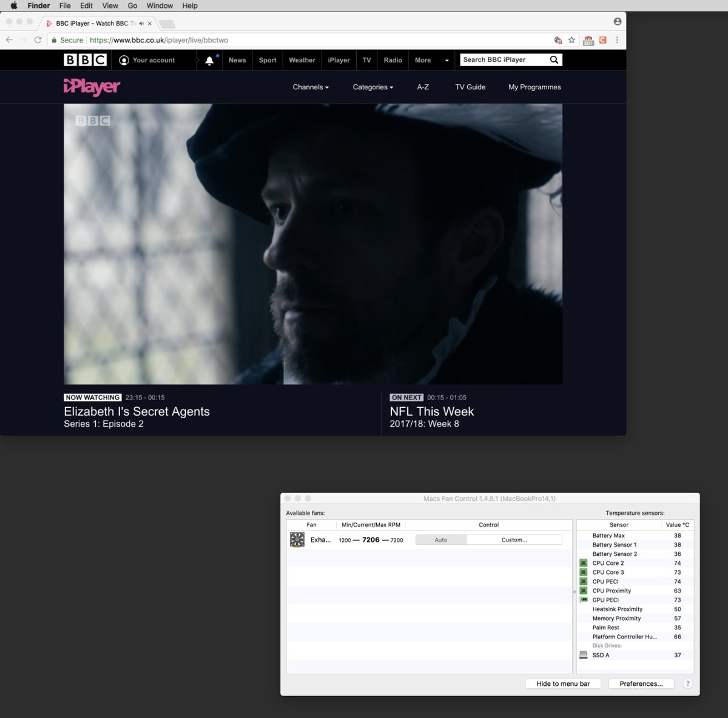Click the orange C extension icon
The width and height of the screenshot is (728, 718).
pyautogui.click(x=603, y=40)
